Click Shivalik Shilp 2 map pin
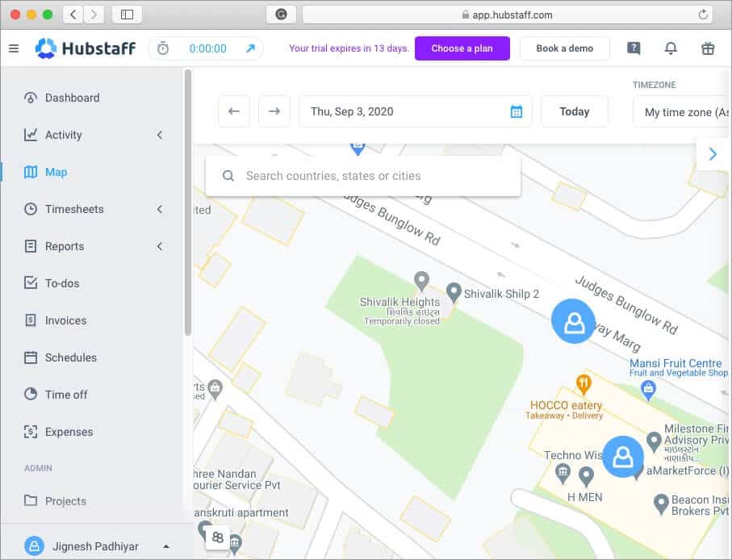Screen dimensions: 732x560 click(x=454, y=293)
